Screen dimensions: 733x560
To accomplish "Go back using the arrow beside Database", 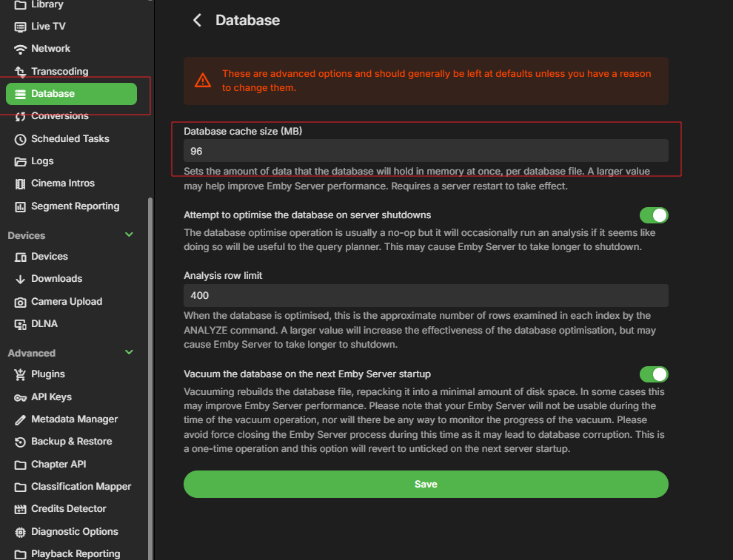I will pos(197,20).
